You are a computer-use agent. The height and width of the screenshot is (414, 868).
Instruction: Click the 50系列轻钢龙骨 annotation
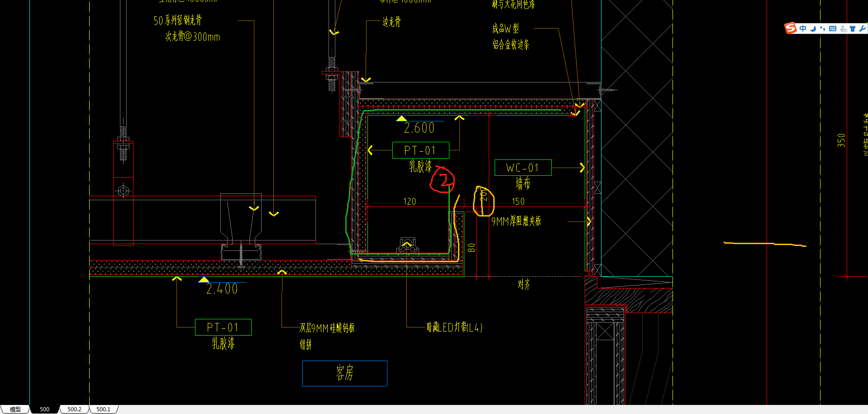177,20
